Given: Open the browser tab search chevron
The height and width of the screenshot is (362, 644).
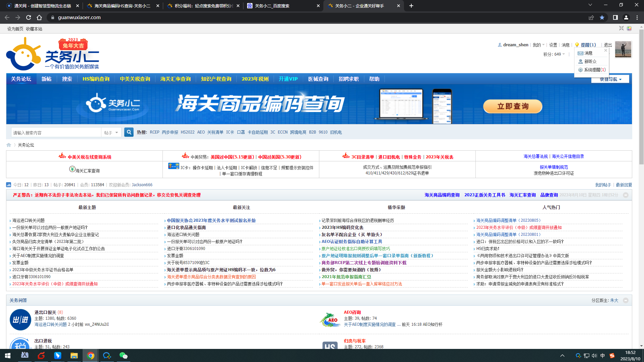Looking at the screenshot, I should [590, 5].
